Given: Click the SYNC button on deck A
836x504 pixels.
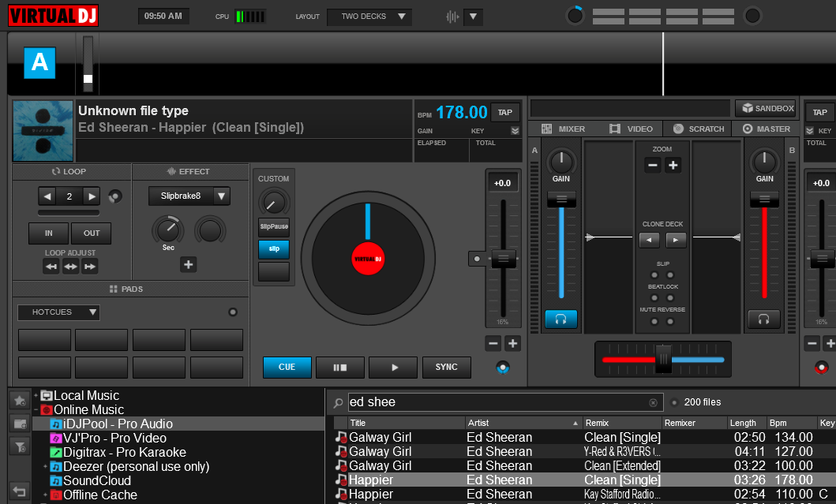Looking at the screenshot, I should click(x=446, y=367).
